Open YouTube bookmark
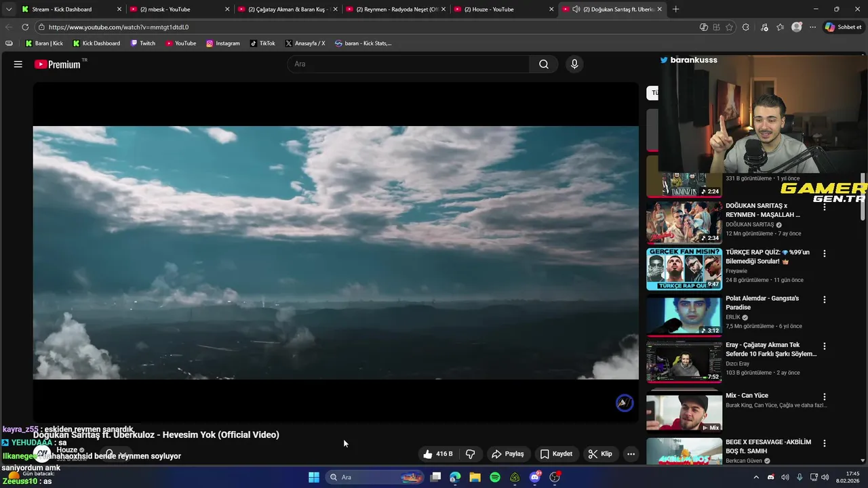The height and width of the screenshot is (488, 868). pyautogui.click(x=180, y=43)
